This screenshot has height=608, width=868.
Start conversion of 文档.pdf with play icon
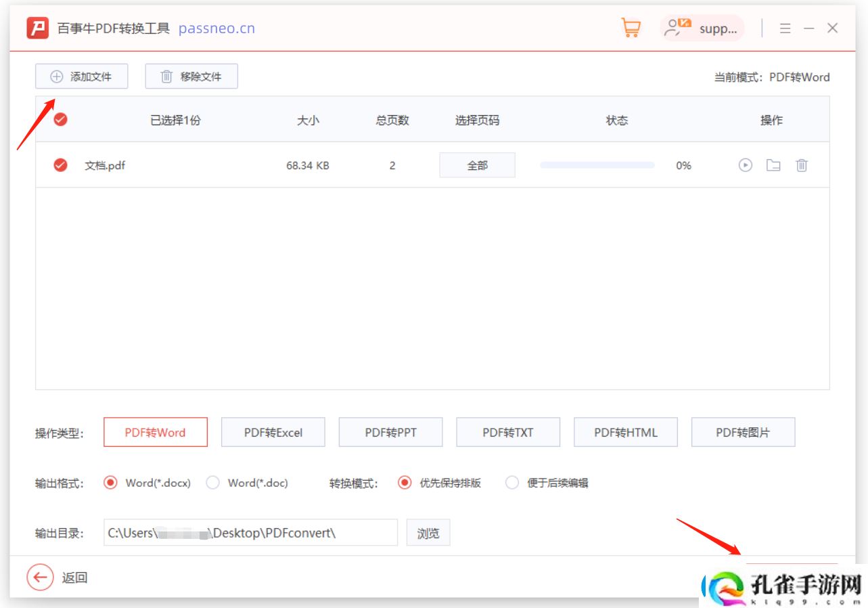[745, 165]
